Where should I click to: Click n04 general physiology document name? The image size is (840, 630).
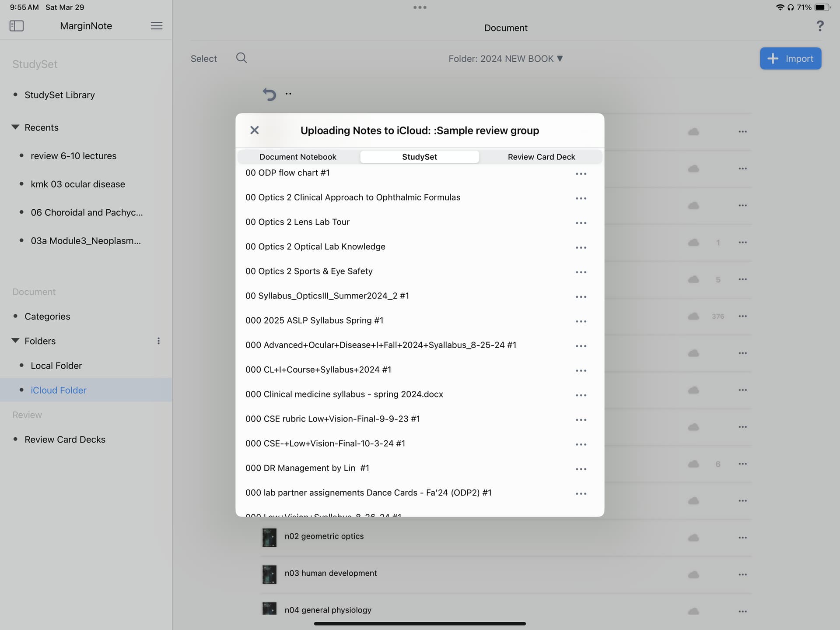pos(328,610)
